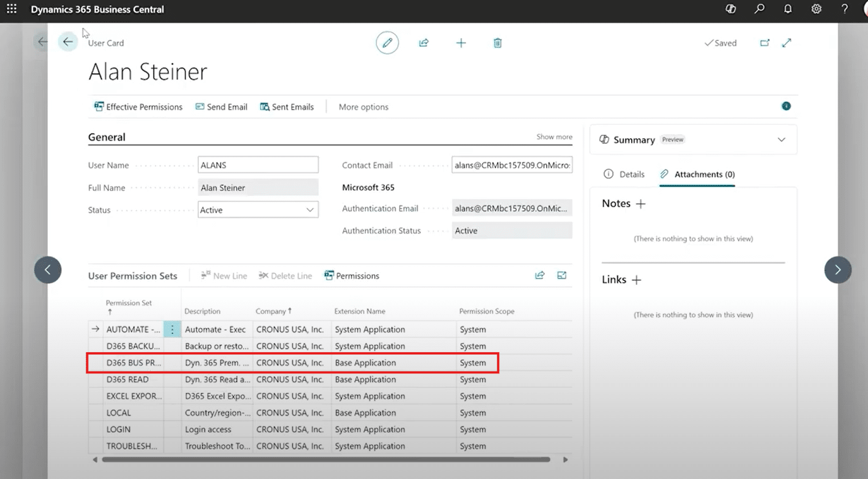Click the User Name input field
The image size is (868, 479).
click(x=258, y=165)
